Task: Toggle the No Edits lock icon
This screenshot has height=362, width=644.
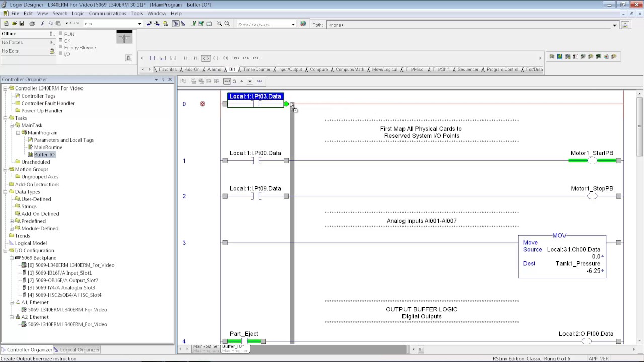Action: point(52,51)
